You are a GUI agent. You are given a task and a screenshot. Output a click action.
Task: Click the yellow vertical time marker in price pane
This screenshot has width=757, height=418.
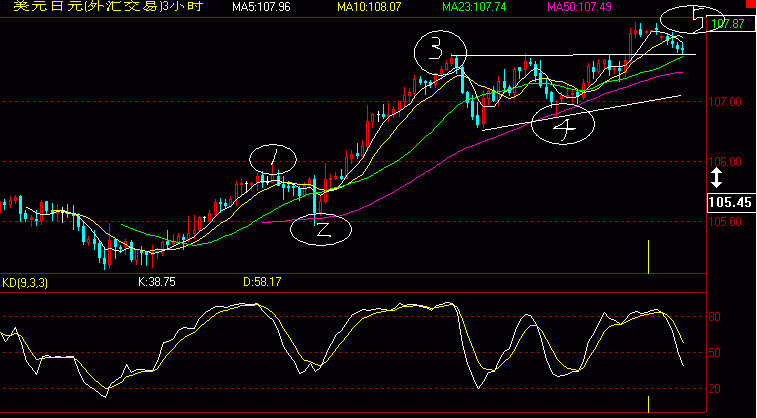click(648, 256)
